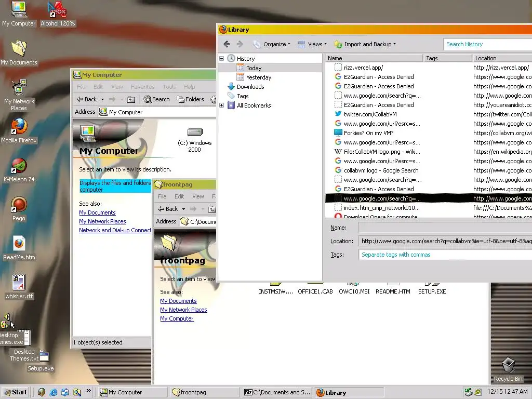
Task: Click Search in My Computer toolbar
Action: 156,99
